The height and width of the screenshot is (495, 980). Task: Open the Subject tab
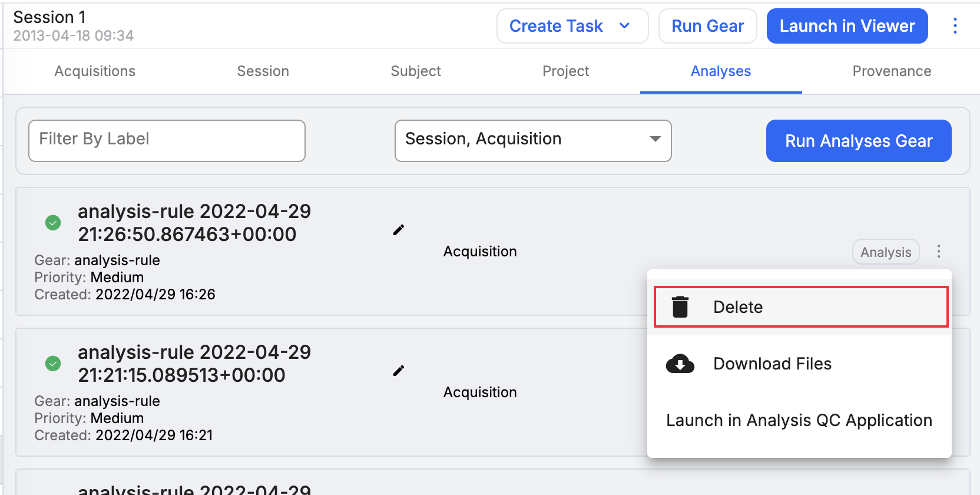coord(416,71)
